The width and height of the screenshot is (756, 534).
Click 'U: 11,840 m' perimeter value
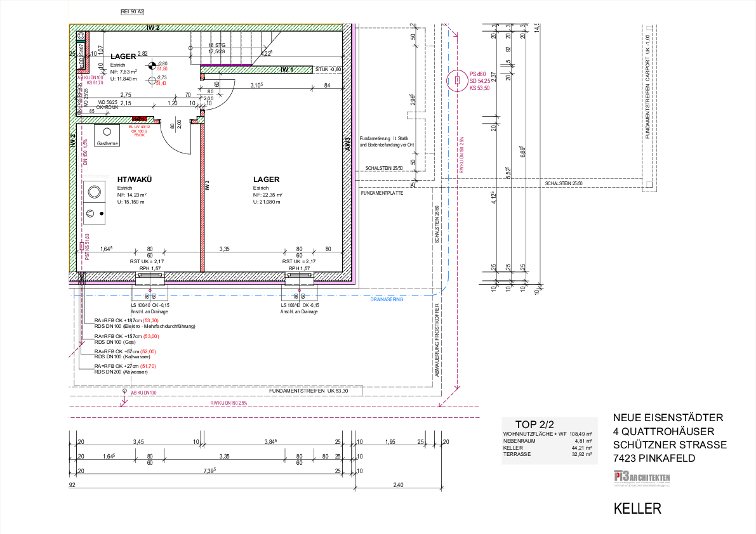(123, 79)
